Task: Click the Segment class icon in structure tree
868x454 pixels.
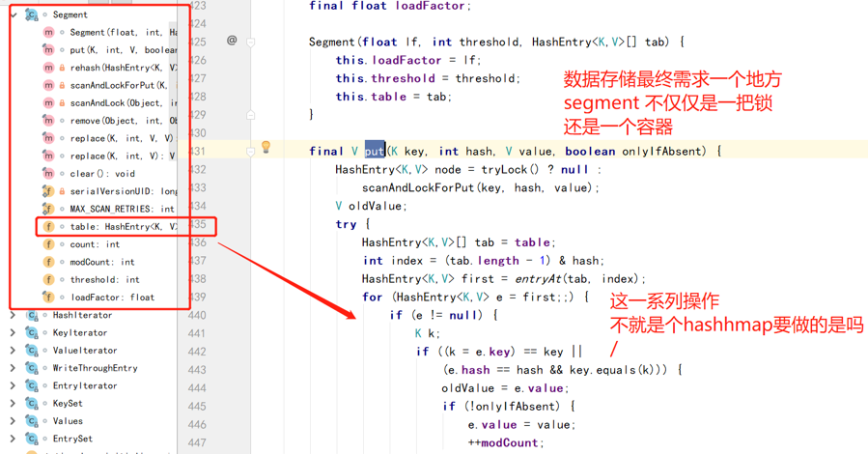Action: click(x=32, y=15)
